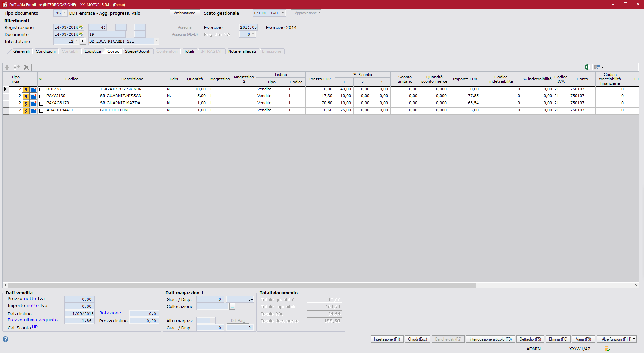644x353 pixels.
Task: Switch to Logistica tab
Action: (93, 51)
